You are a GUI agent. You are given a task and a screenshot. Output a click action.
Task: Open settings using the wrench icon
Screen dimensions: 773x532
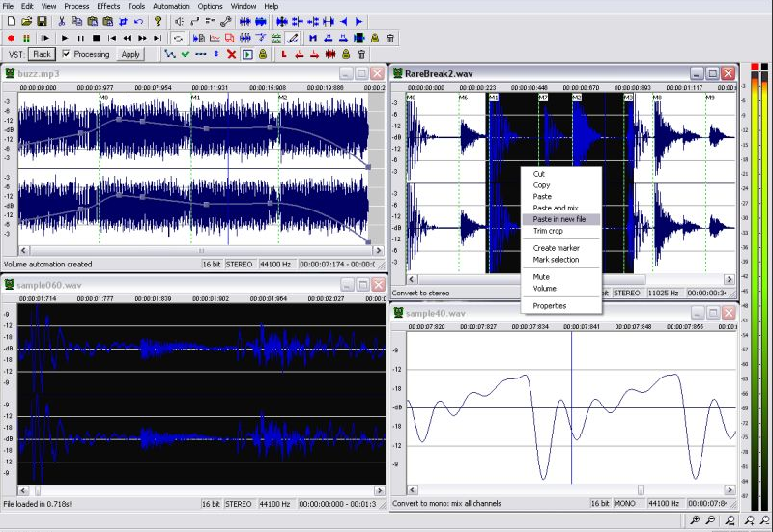[226, 21]
